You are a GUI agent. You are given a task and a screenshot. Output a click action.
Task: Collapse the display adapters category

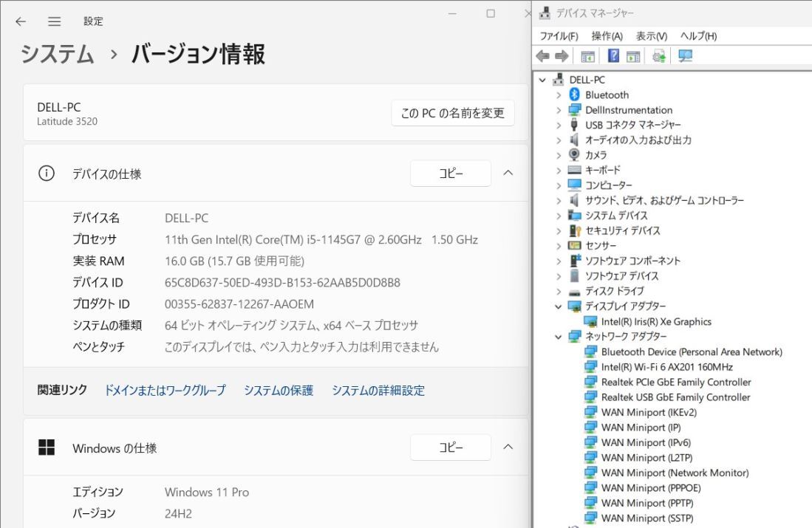click(559, 306)
